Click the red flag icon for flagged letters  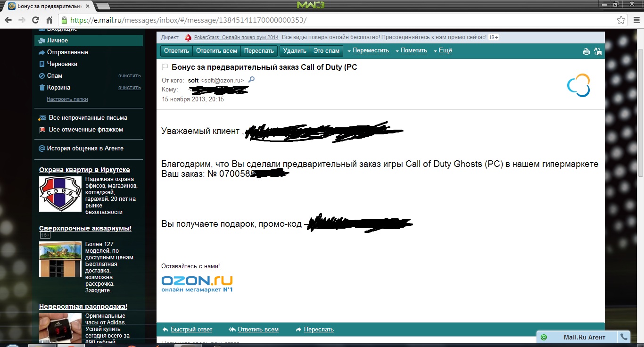42,130
